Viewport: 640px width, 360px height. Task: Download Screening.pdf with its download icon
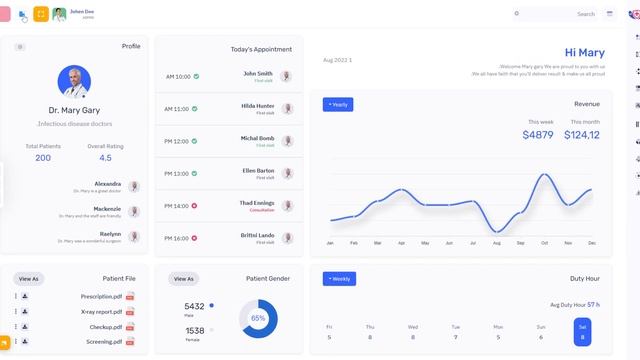point(25,341)
